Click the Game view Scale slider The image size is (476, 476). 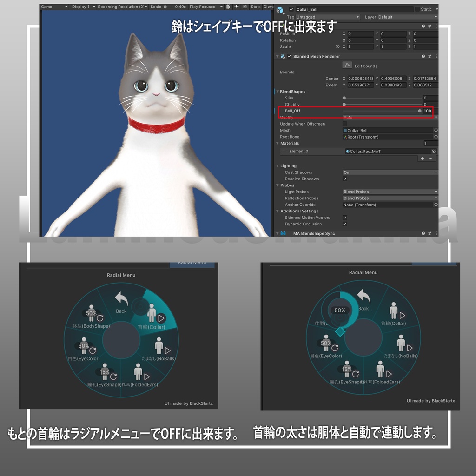168,7
